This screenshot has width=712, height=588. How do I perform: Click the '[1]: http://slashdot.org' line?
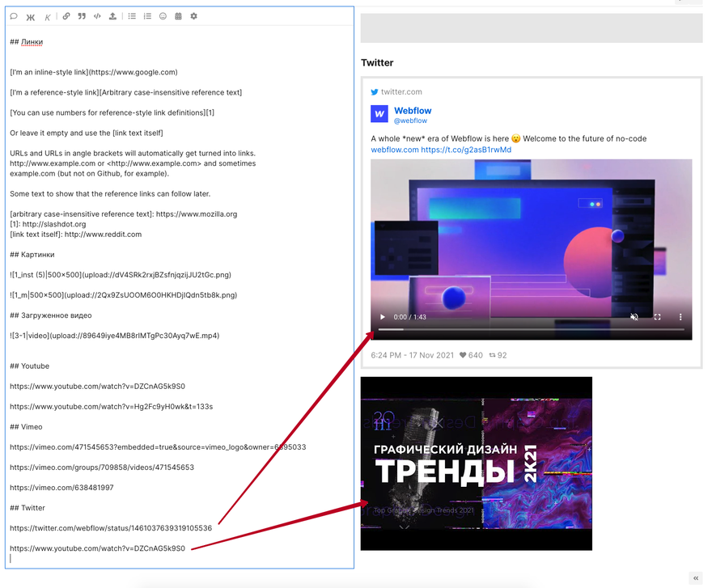(x=48, y=224)
